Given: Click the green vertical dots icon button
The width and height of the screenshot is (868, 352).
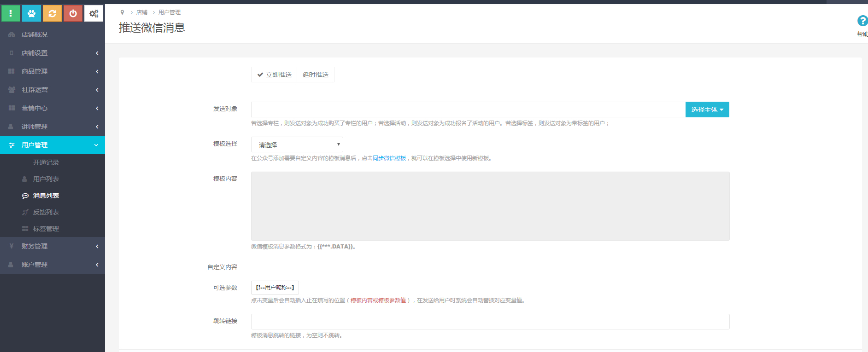Looking at the screenshot, I should (11, 13).
